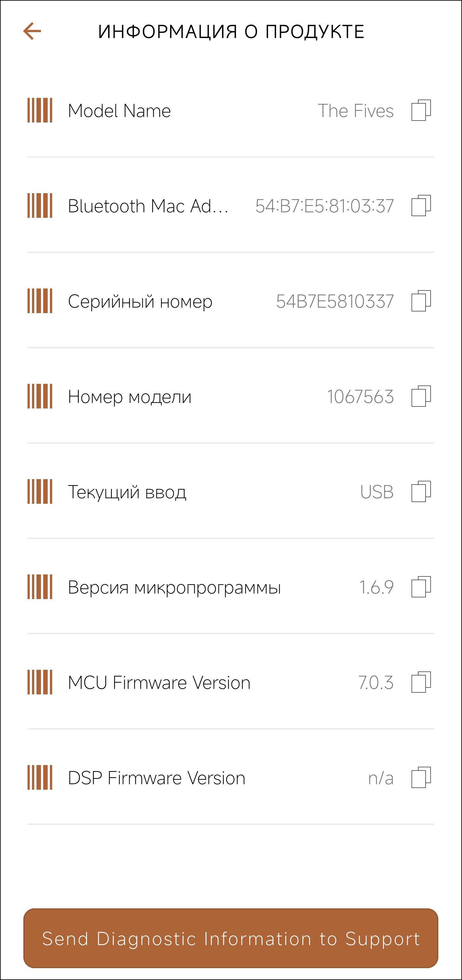462x980 pixels.
Task: Tap the 54:B7:E5:81:03:37 address value
Action: click(x=324, y=206)
